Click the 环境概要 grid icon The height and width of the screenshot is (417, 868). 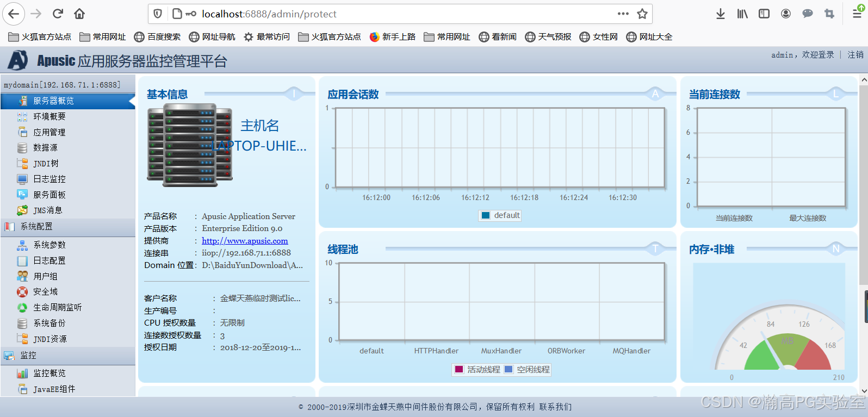coord(22,116)
